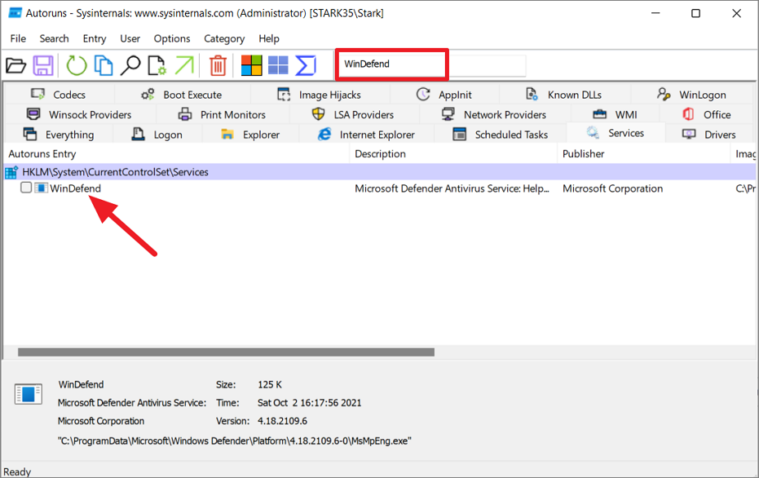
Task: Open the Category menu
Action: click(x=224, y=39)
